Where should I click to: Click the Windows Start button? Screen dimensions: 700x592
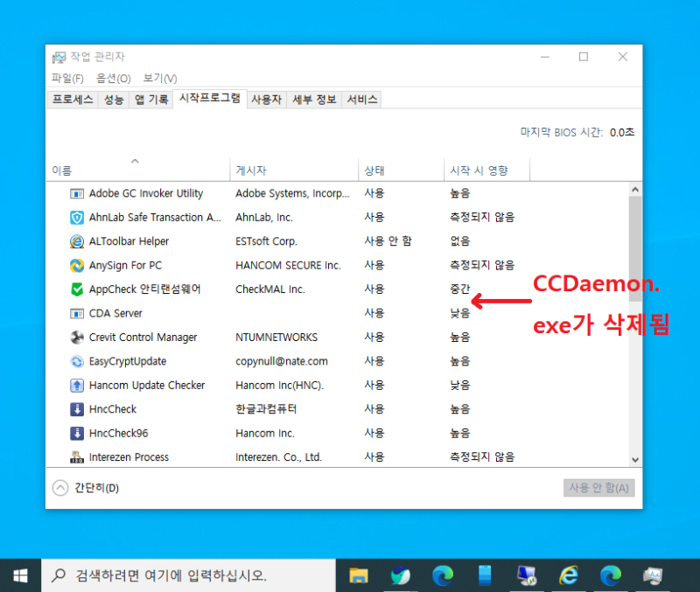21,575
